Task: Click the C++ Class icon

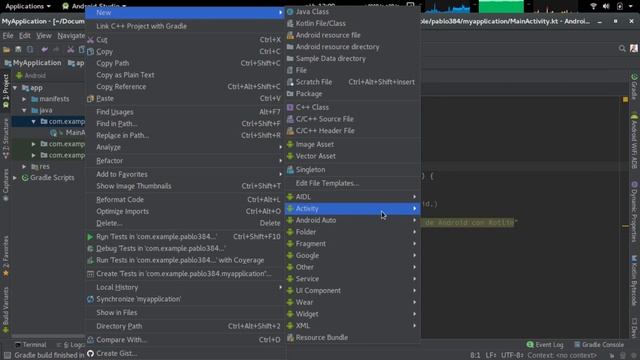Action: tap(290, 107)
